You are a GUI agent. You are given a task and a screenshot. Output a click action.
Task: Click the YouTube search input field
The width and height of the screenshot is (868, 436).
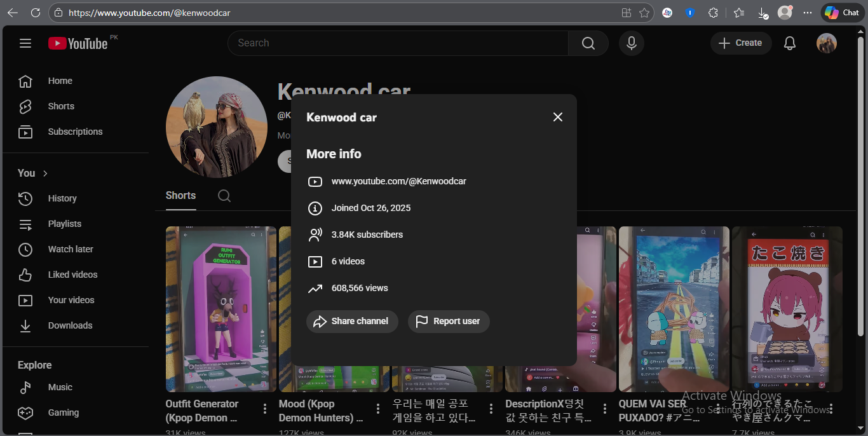point(398,43)
